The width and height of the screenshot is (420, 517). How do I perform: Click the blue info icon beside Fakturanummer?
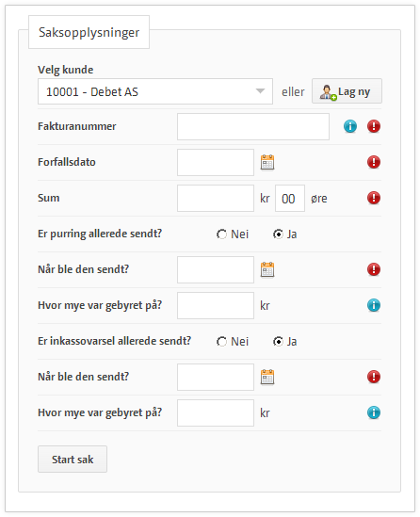coord(350,126)
